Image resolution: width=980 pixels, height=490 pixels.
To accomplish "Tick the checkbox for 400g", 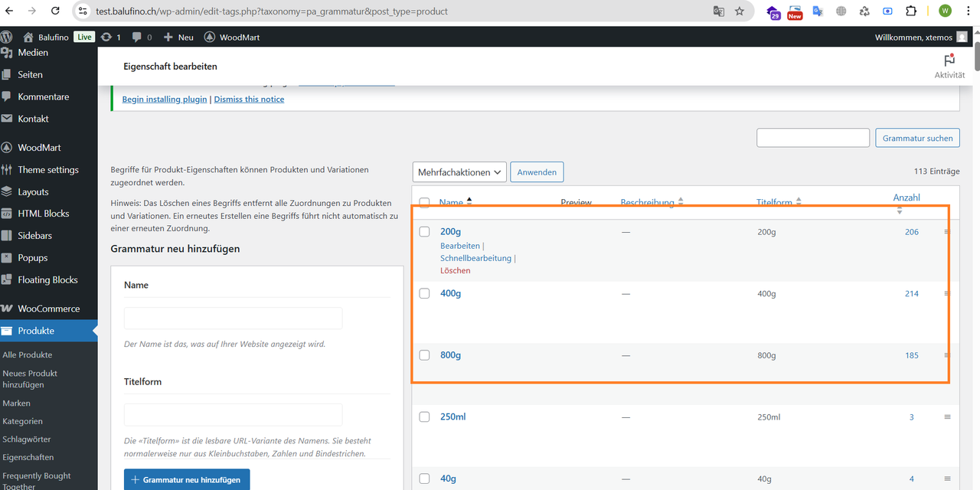I will pyautogui.click(x=424, y=293).
